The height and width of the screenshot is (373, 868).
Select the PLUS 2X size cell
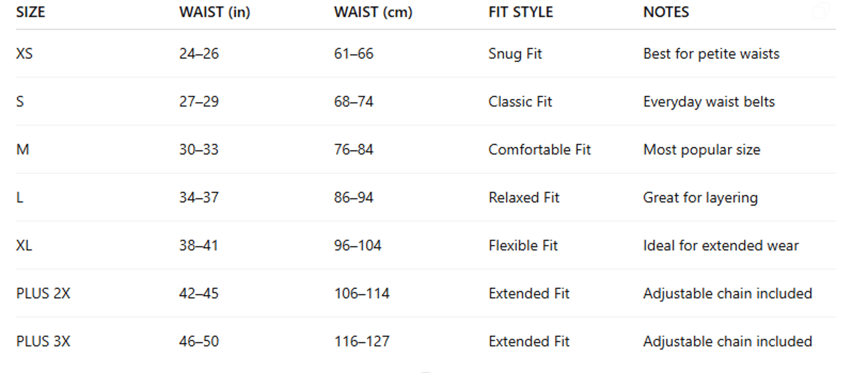43,294
